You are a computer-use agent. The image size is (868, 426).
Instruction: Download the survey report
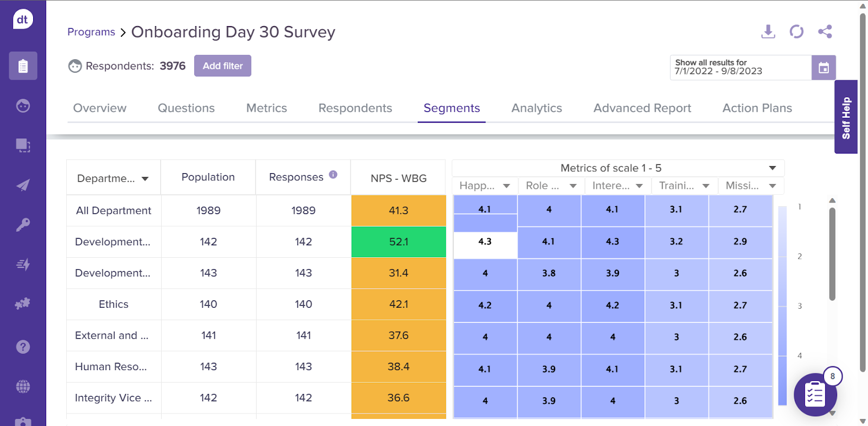[768, 32]
